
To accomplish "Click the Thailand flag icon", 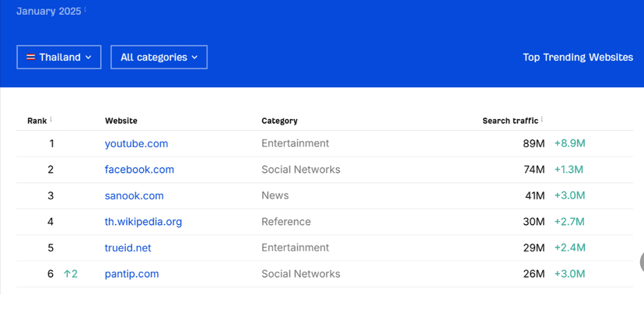I will (31, 57).
